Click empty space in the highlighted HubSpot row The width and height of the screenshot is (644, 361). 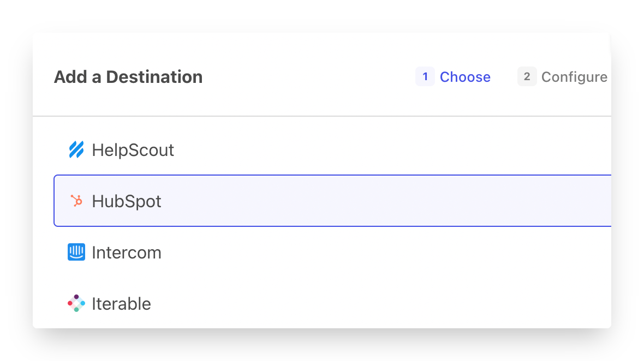click(x=382, y=201)
